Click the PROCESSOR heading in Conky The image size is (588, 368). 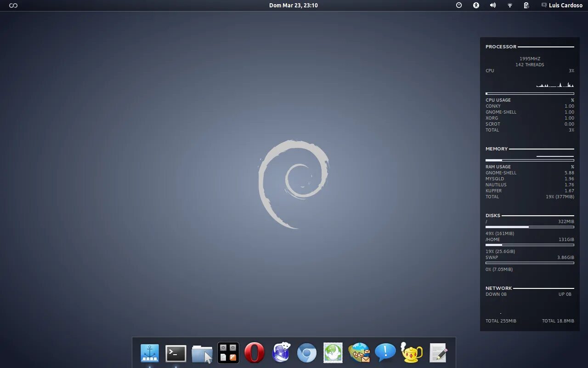click(x=501, y=46)
